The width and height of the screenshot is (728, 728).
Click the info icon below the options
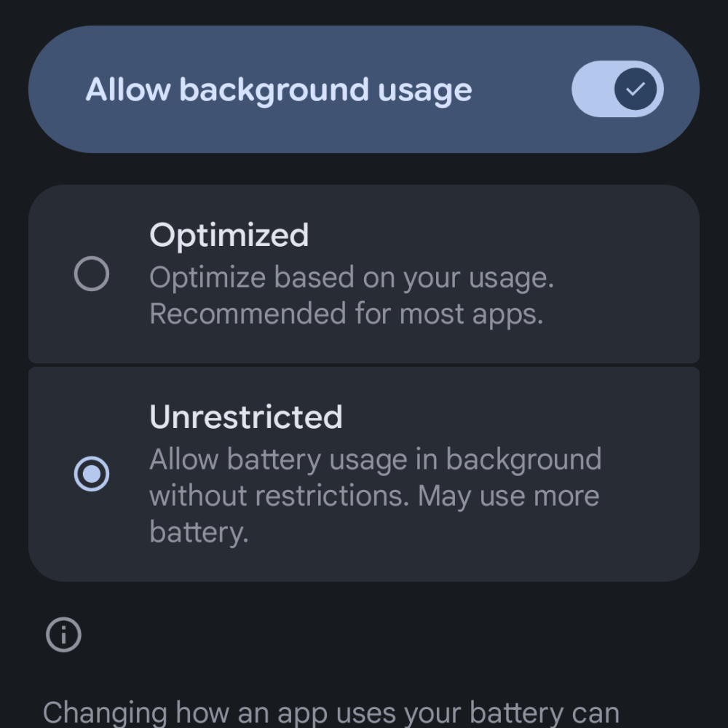tap(63, 635)
